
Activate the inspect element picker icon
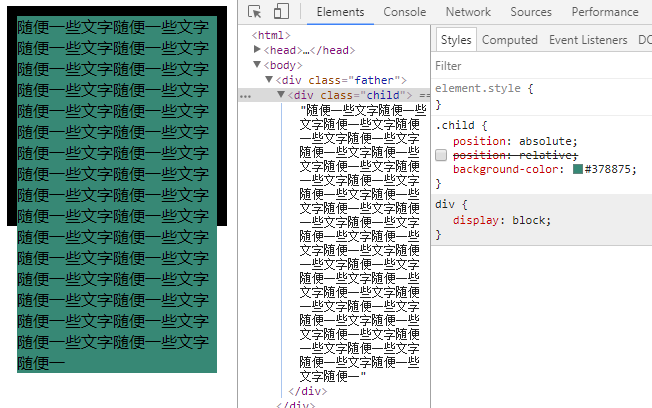(x=255, y=12)
